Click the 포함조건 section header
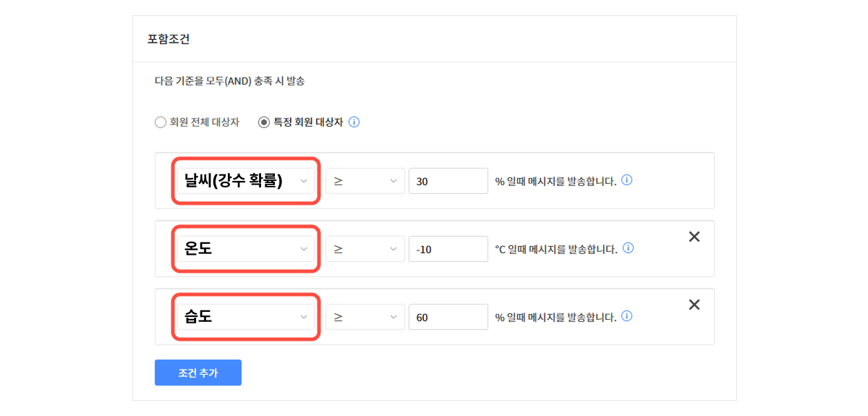This screenshot has width=868, height=416. tap(169, 39)
